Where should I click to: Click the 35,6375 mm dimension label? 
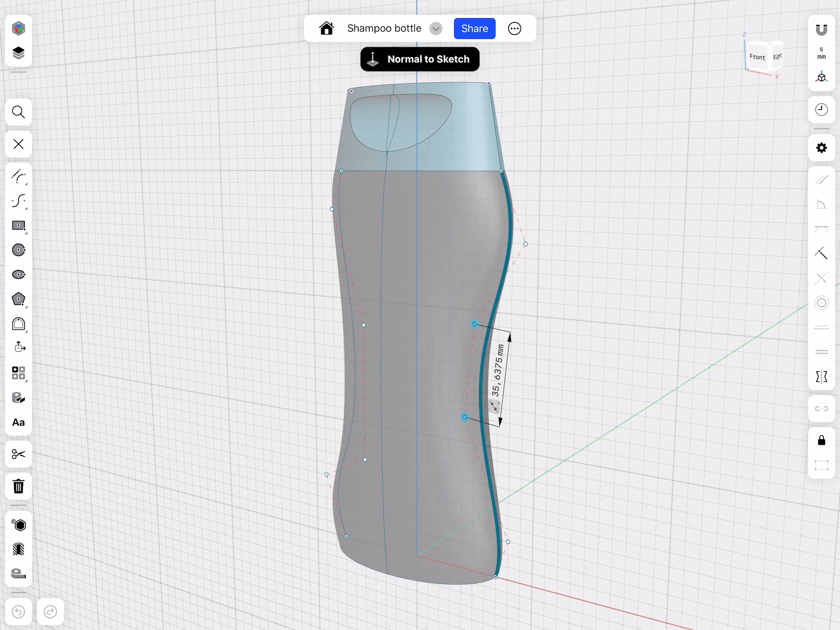(498, 371)
